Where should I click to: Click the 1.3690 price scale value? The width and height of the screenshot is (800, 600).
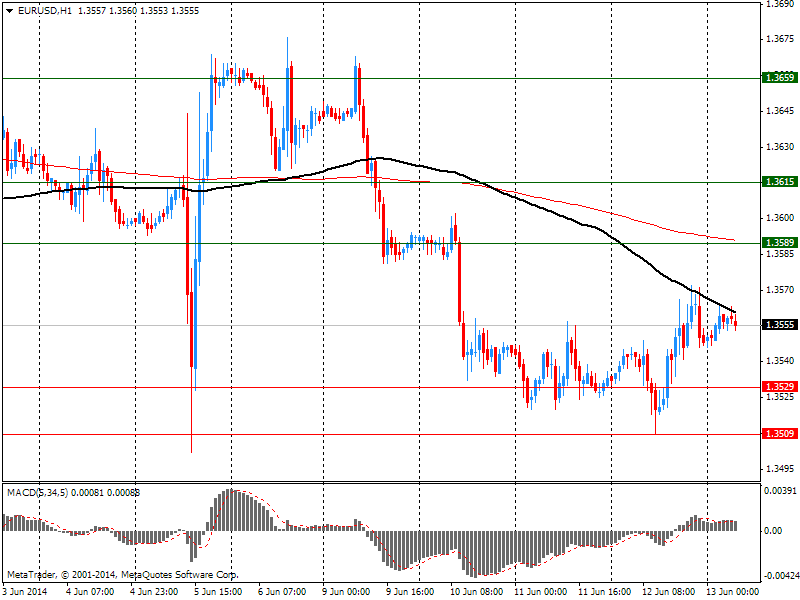tap(781, 4)
